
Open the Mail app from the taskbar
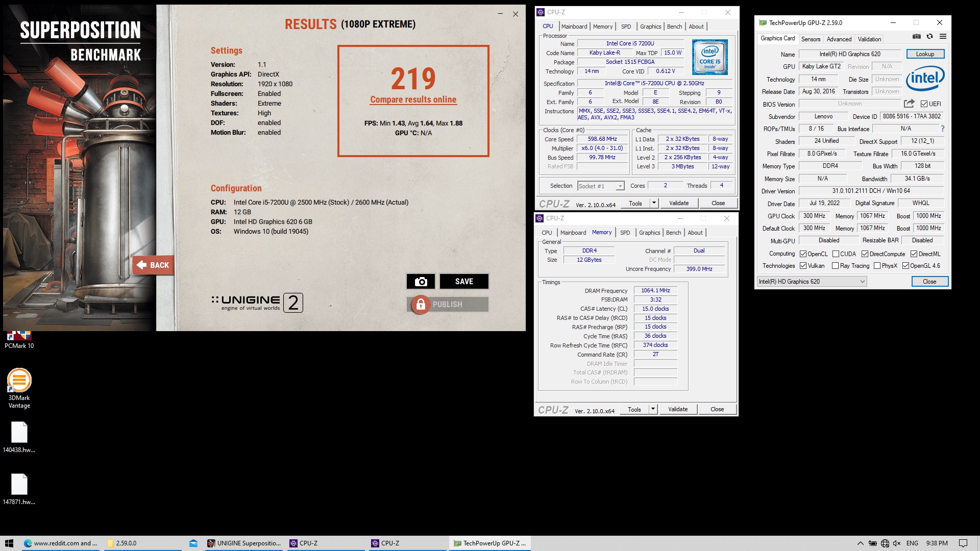point(193,543)
